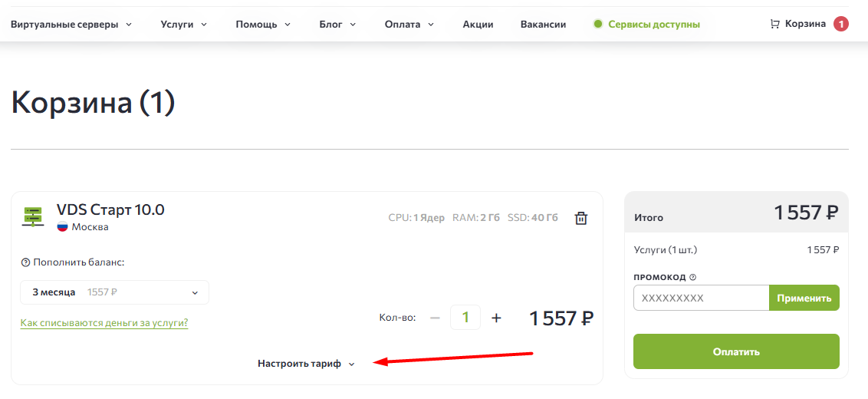Decrease quantity with the minus button
Screen dimensions: 868x399
pyautogui.click(x=435, y=318)
